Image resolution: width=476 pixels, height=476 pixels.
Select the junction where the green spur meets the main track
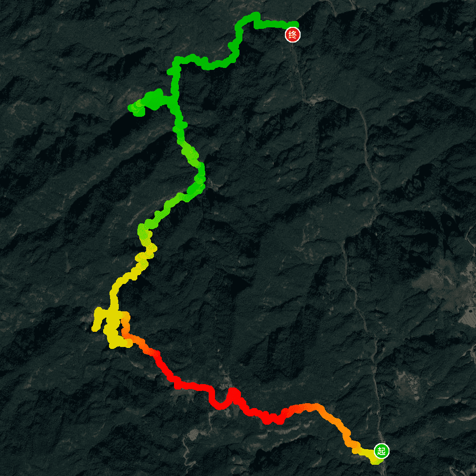click(x=173, y=100)
